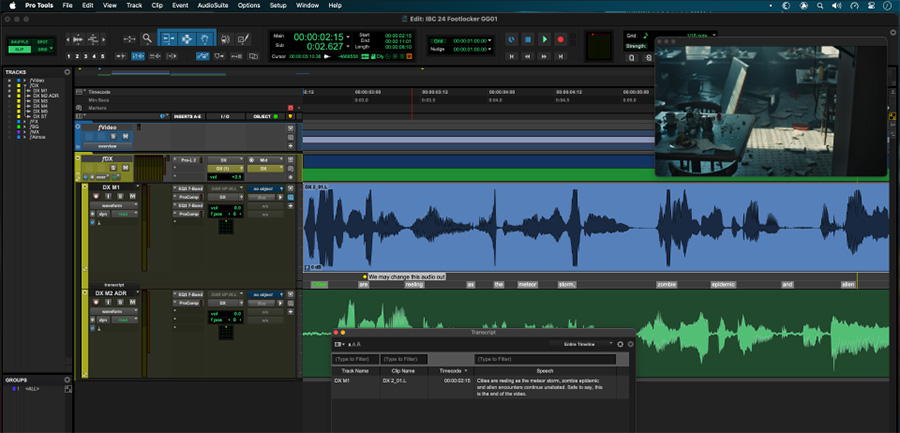
Task: Open the Window menu
Action: (x=308, y=5)
